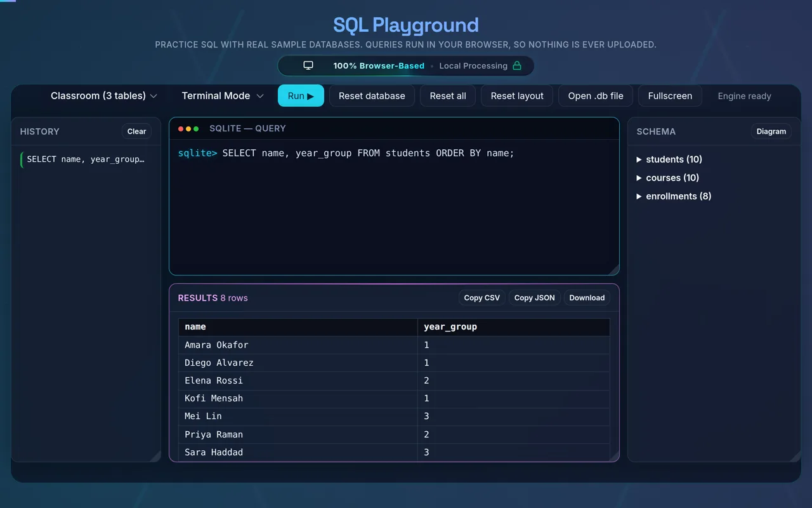This screenshot has width=812, height=508.
Task: Select the Kofi Mensah cell
Action: tap(298, 398)
